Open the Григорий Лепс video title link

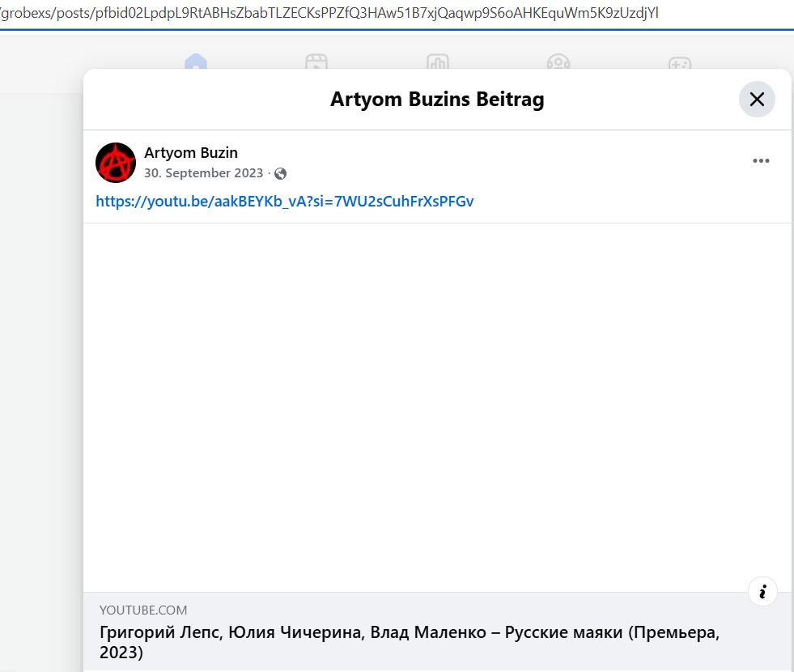click(x=410, y=642)
